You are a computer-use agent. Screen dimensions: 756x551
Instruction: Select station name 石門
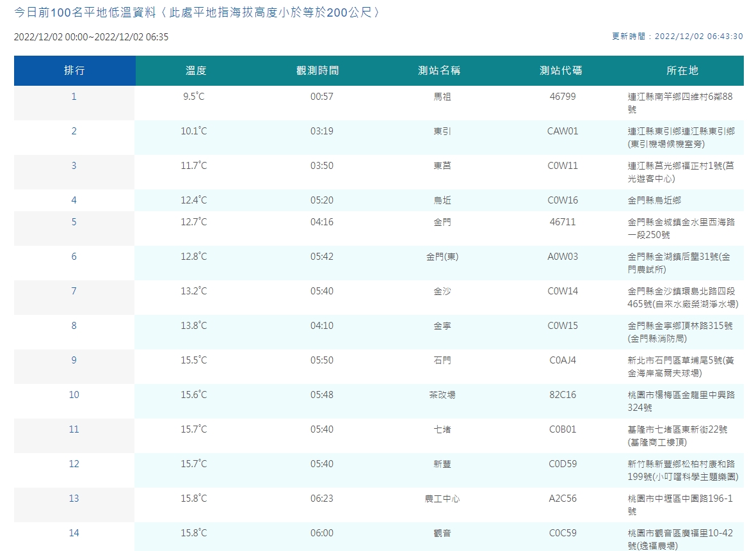point(442,360)
